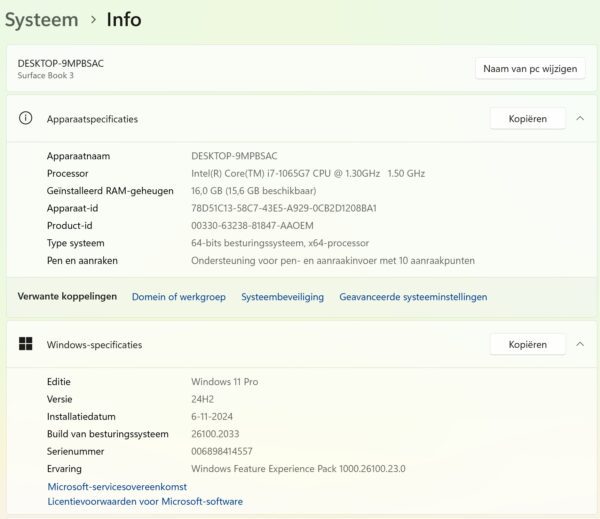Open Geavanceerde systeeminstellingen link
The image size is (600, 519).
point(413,297)
